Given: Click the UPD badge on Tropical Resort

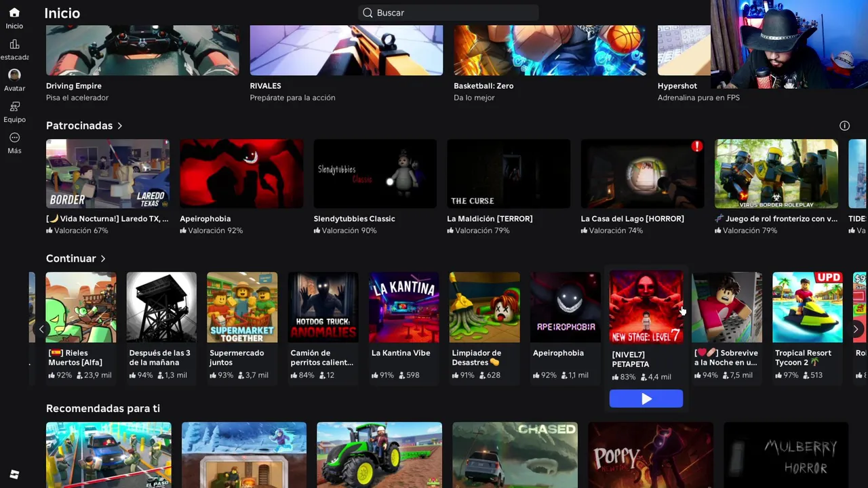Looking at the screenshot, I should click(829, 278).
